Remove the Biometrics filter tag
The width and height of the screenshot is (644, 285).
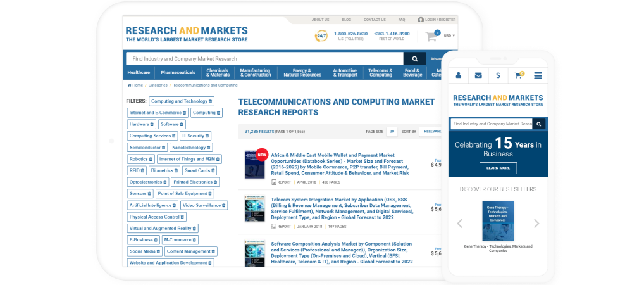176,170
